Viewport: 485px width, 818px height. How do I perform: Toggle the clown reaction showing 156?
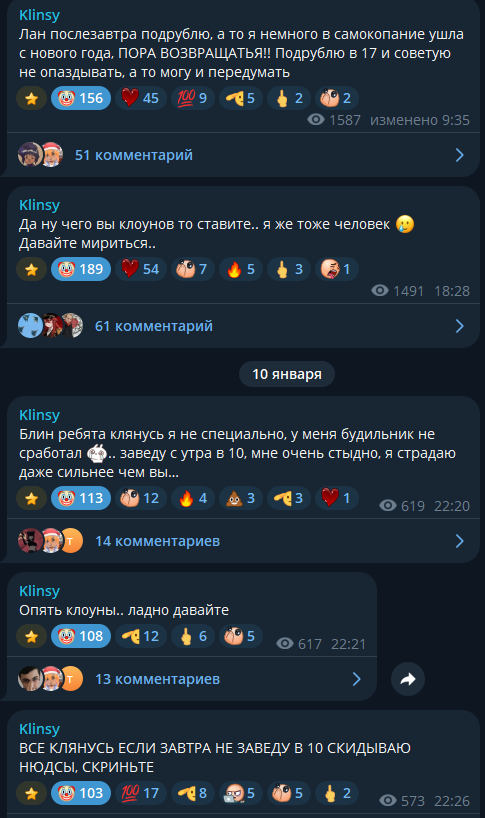tap(81, 98)
